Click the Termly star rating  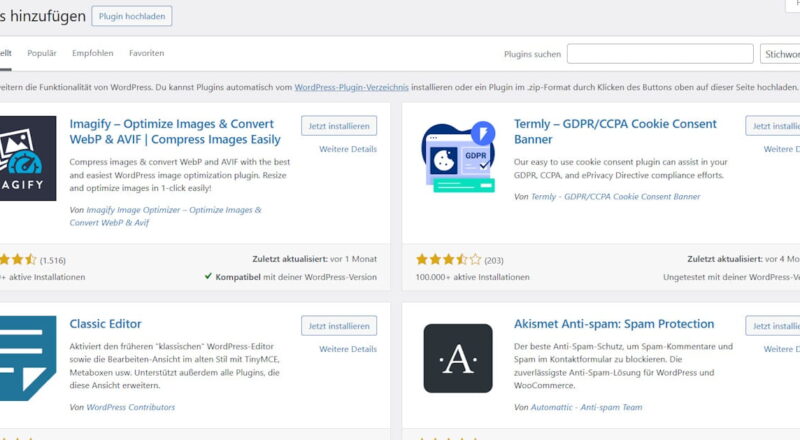[x=448, y=259]
